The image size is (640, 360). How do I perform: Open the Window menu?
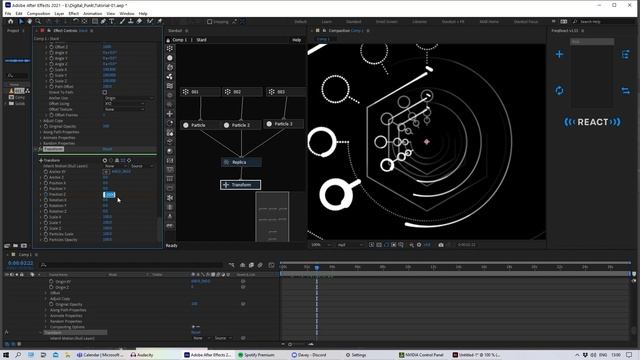pyautogui.click(x=127, y=13)
